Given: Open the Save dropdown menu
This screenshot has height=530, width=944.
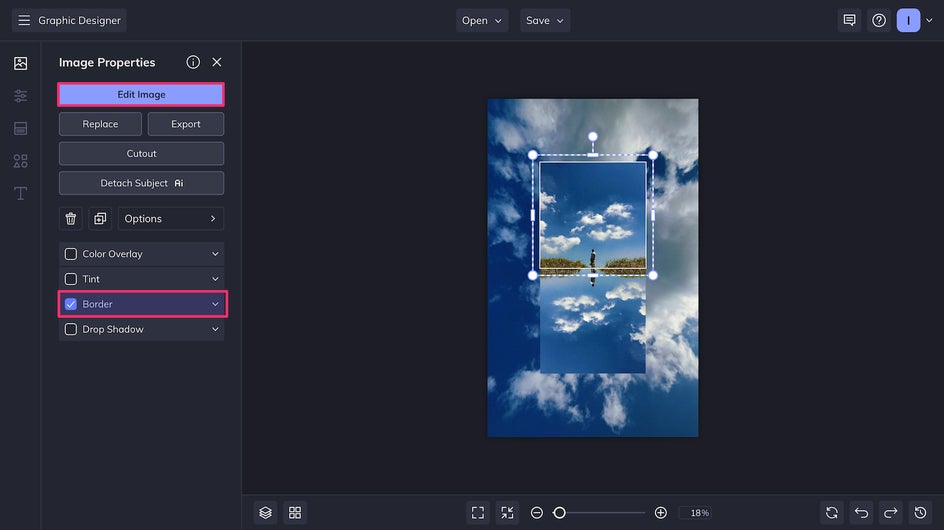Looking at the screenshot, I should click(x=545, y=20).
